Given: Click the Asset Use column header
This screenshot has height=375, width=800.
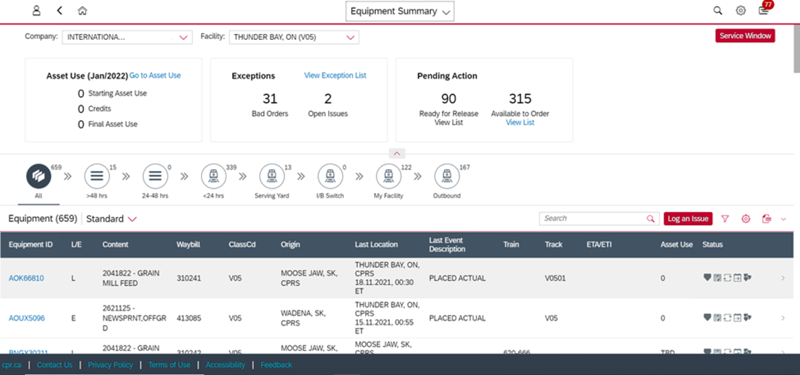Looking at the screenshot, I should click(x=677, y=244).
